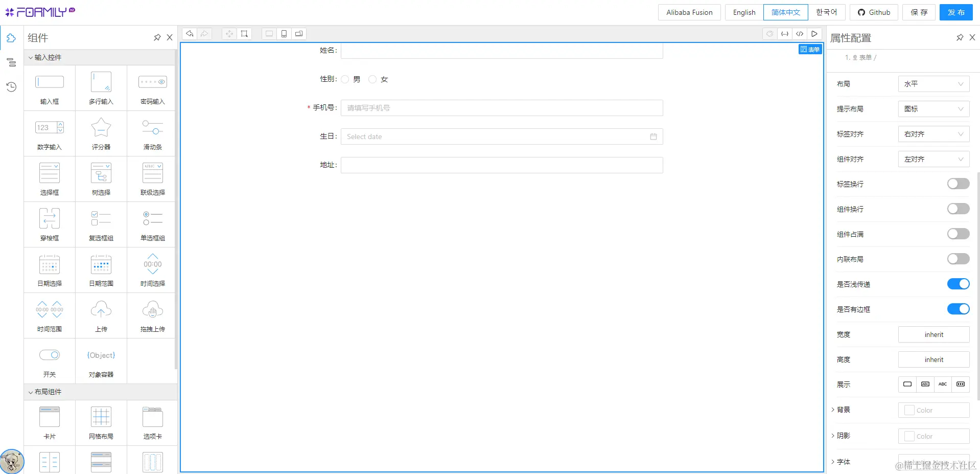The height and width of the screenshot is (474, 980).
Task: Click the 请填写手机号 input field
Action: click(501, 107)
